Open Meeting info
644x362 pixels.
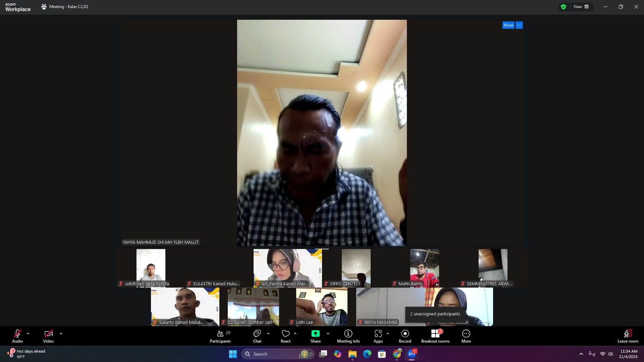pyautogui.click(x=348, y=336)
